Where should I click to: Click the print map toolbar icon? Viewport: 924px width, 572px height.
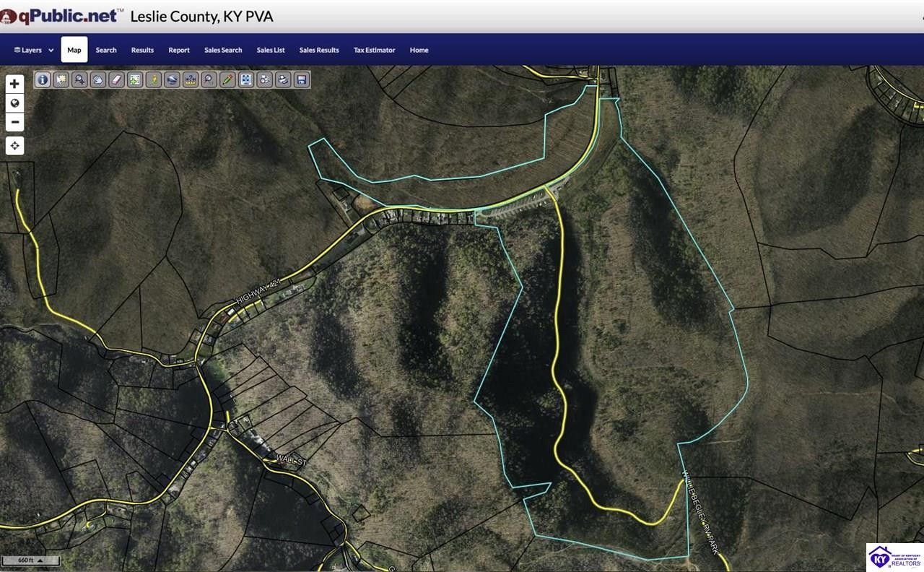click(283, 79)
